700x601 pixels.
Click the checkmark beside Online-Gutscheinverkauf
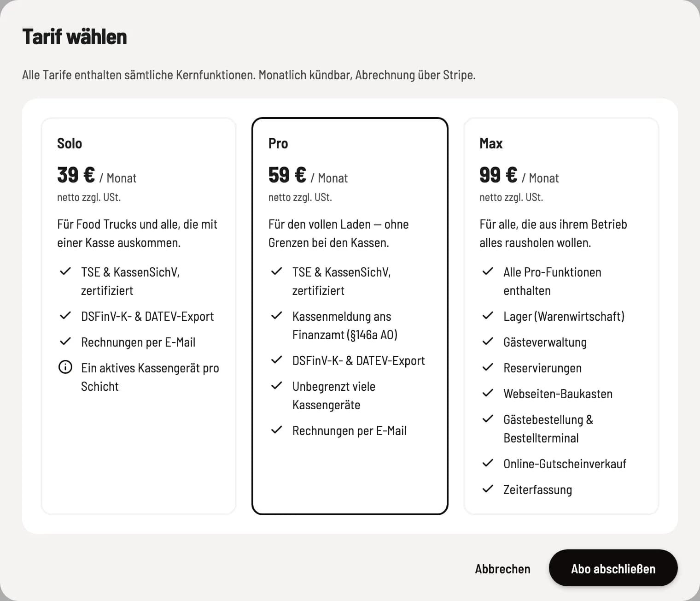pyautogui.click(x=488, y=463)
